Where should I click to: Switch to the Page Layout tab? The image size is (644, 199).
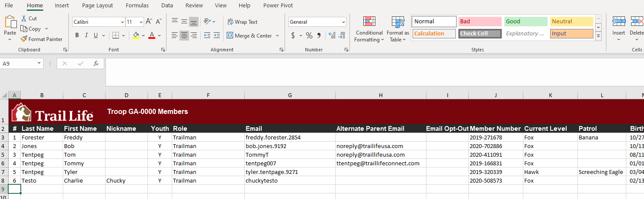click(97, 6)
